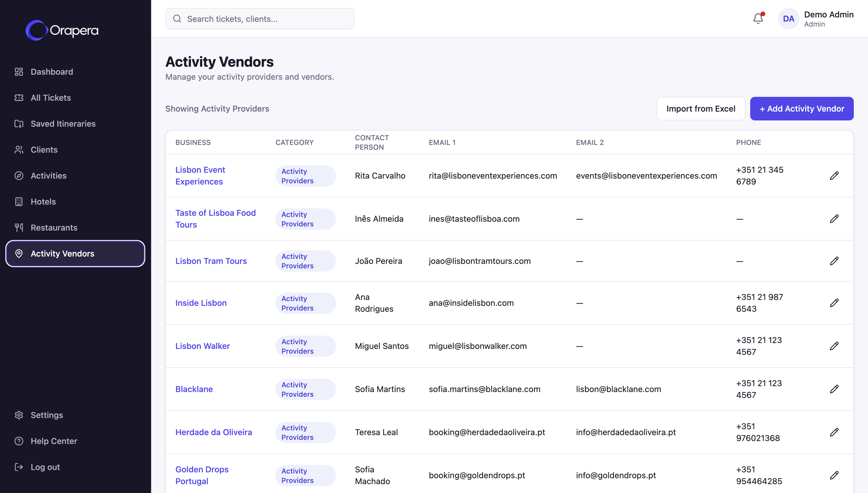The image size is (868, 493).
Task: Open Herdade da Oliveira link
Action: [214, 432]
